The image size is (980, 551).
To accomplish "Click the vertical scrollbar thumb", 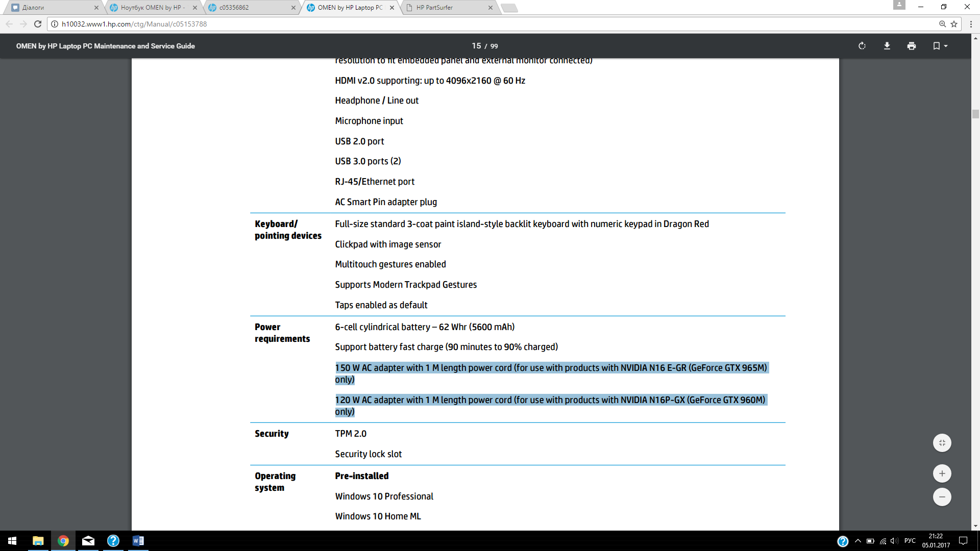I will click(x=975, y=114).
